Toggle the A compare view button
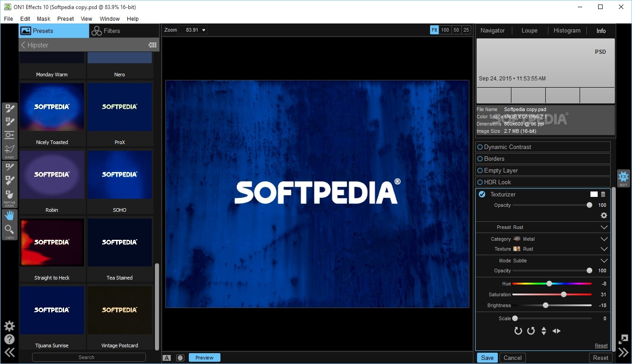This screenshot has width=632, height=364. [167, 358]
